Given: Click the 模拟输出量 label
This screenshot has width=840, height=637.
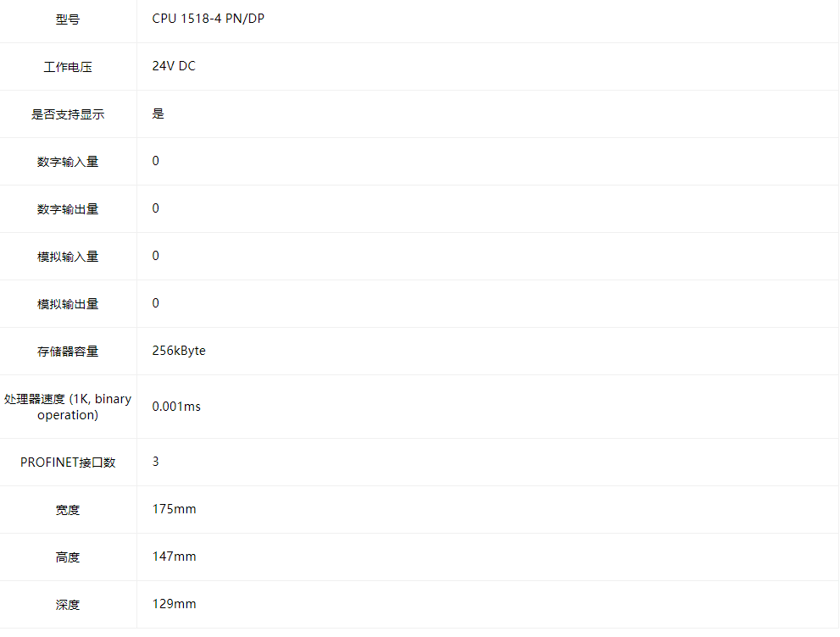Looking at the screenshot, I should pos(68,304).
